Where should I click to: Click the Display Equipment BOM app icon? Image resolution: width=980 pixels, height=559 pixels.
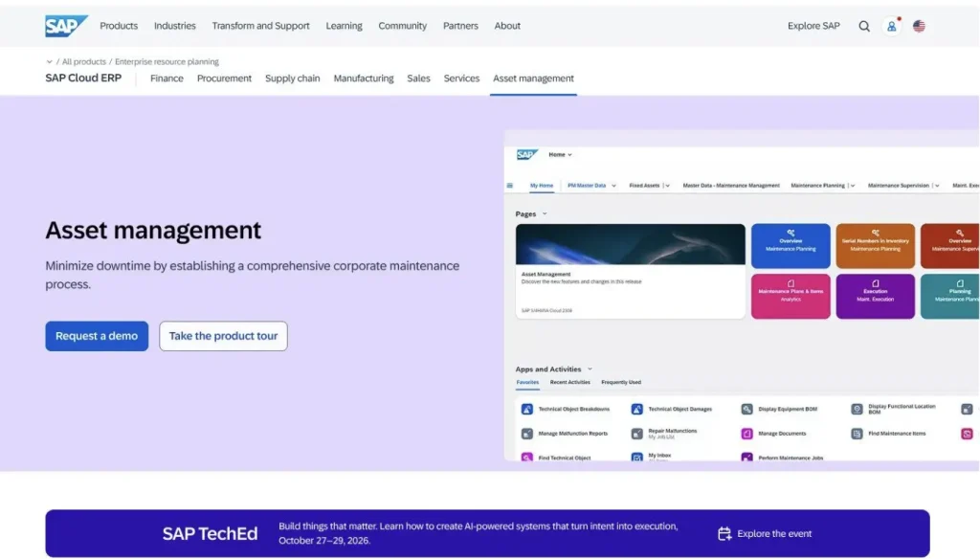coord(746,409)
